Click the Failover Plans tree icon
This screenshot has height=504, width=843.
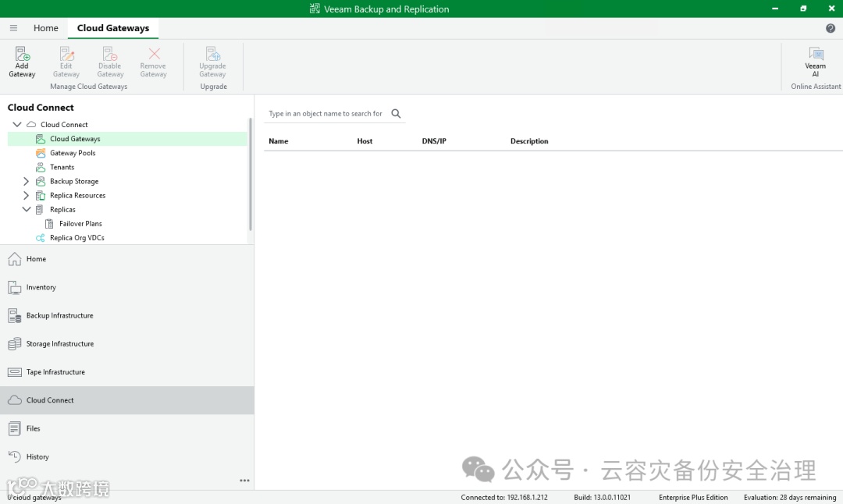click(x=49, y=223)
